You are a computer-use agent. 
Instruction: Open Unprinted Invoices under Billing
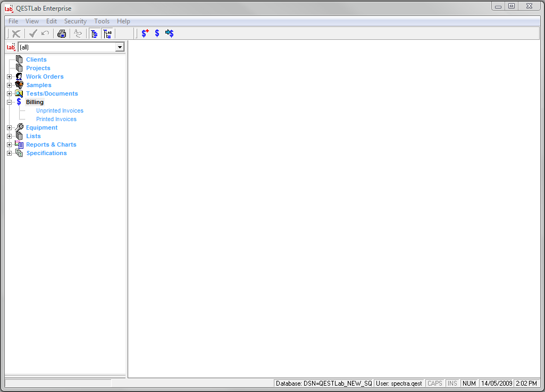coord(60,110)
